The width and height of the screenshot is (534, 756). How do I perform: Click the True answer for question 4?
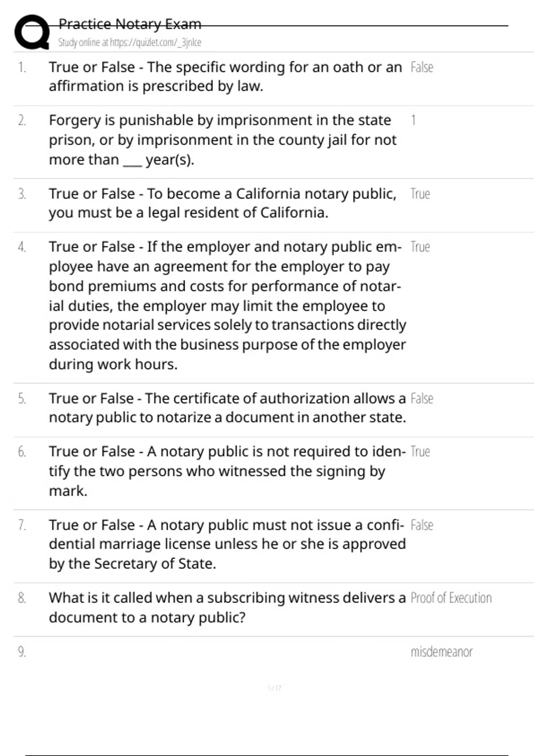(420, 247)
